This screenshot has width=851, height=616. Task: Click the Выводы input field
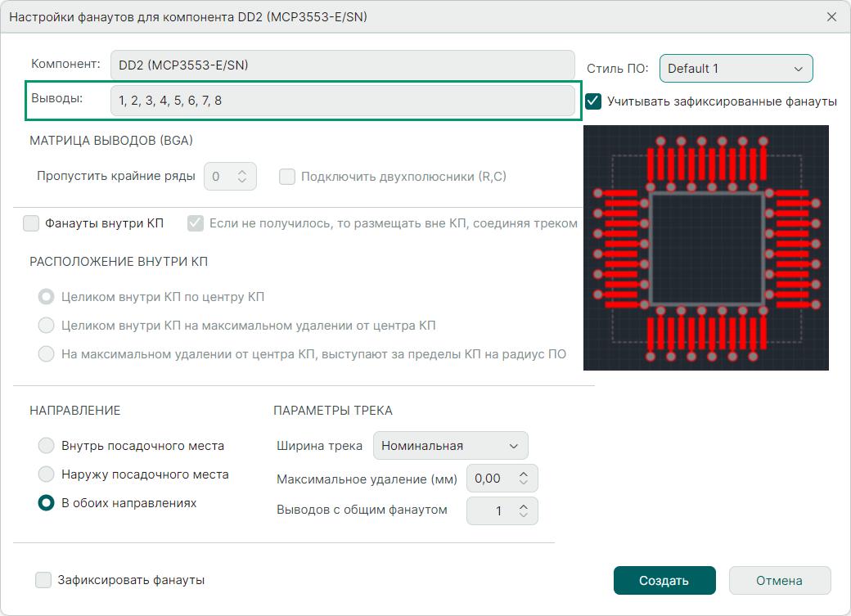pyautogui.click(x=342, y=101)
